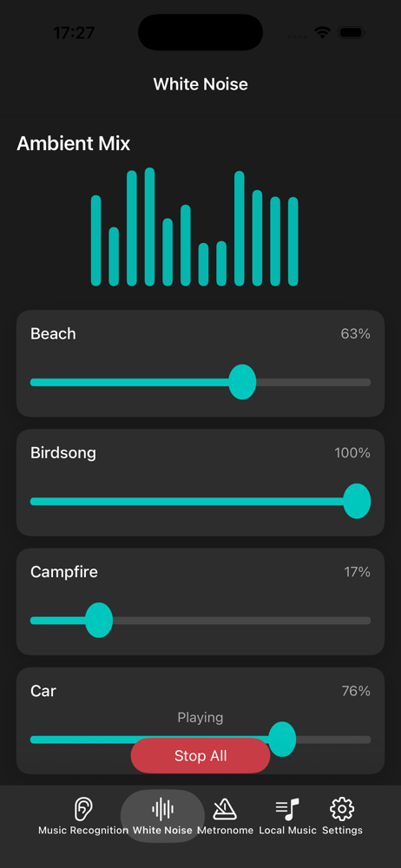401x868 pixels.
Task: Stop all playing sounds
Action: pos(200,756)
